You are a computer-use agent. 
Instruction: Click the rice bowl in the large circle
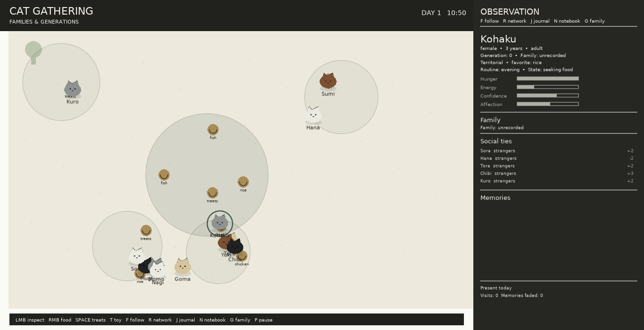tap(243, 182)
